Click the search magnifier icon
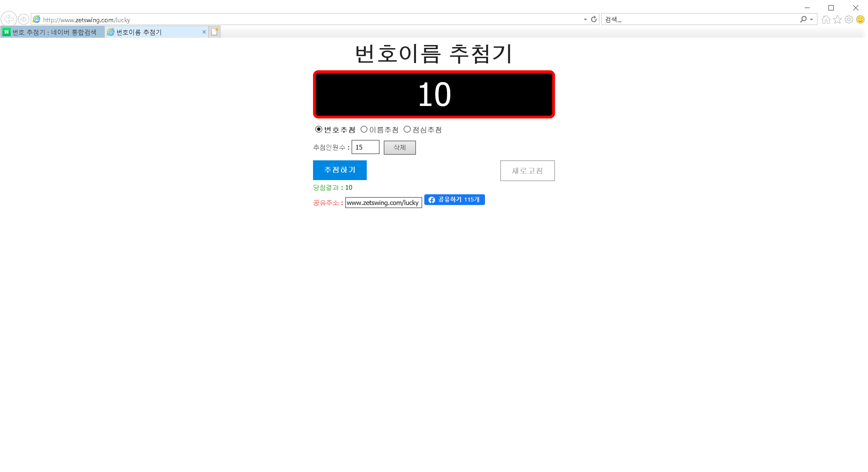 [x=803, y=19]
